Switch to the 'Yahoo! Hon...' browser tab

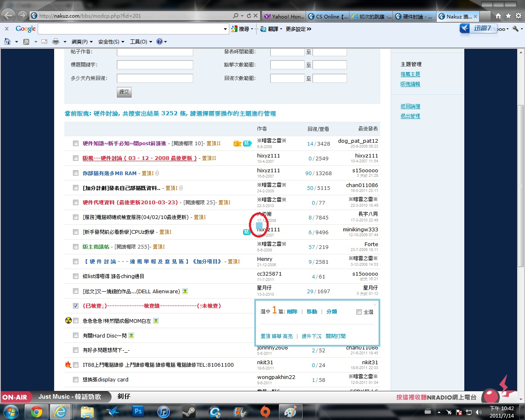[285, 16]
